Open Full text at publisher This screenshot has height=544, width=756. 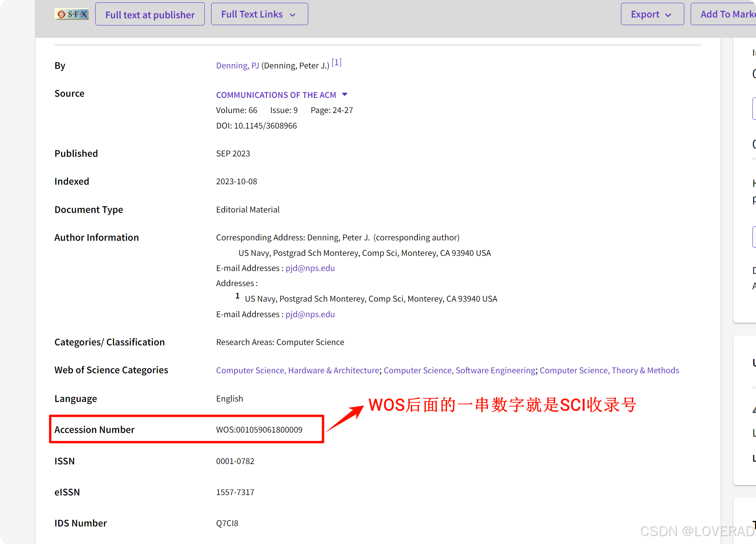pos(150,14)
